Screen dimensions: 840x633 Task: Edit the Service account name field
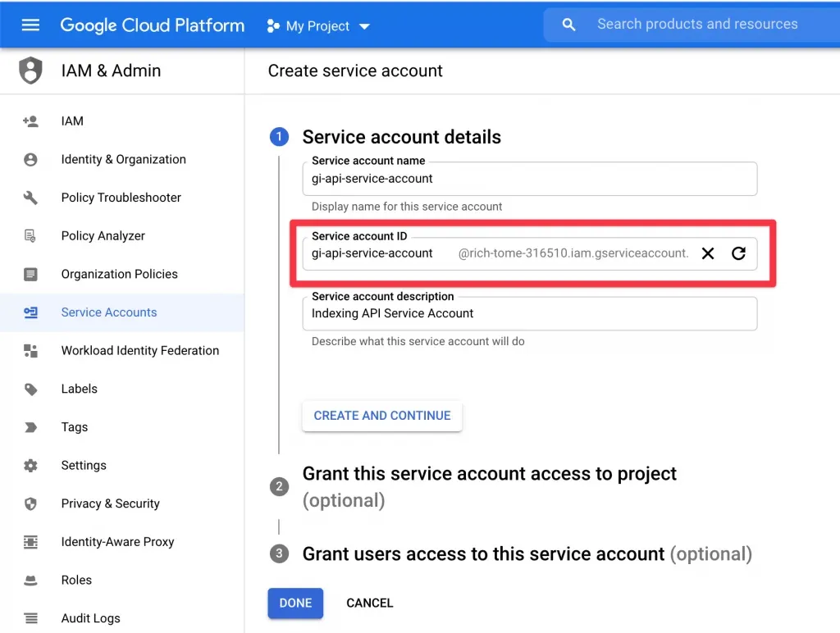coord(529,179)
